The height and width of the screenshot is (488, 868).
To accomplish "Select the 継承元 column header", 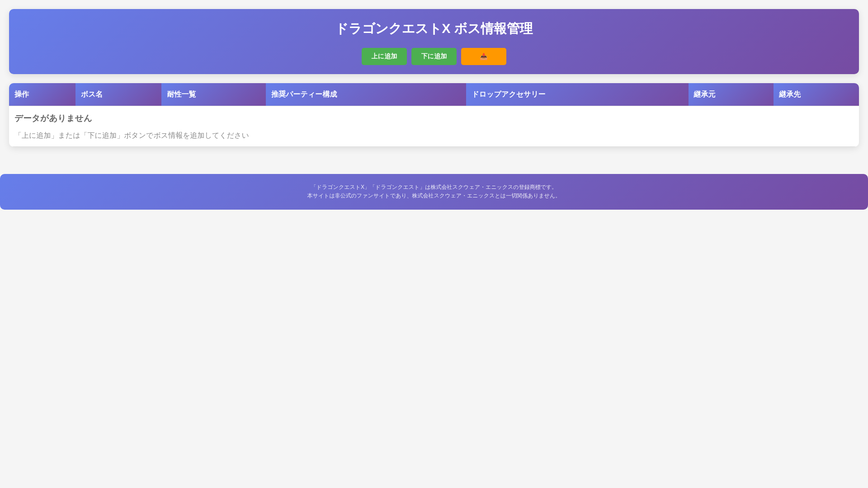I will coord(731,94).
